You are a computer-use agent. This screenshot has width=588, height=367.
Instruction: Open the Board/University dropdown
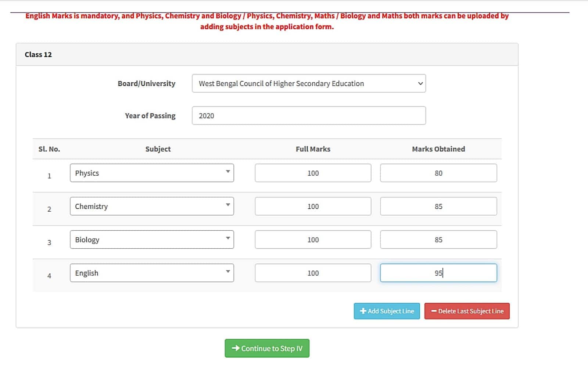(x=309, y=83)
